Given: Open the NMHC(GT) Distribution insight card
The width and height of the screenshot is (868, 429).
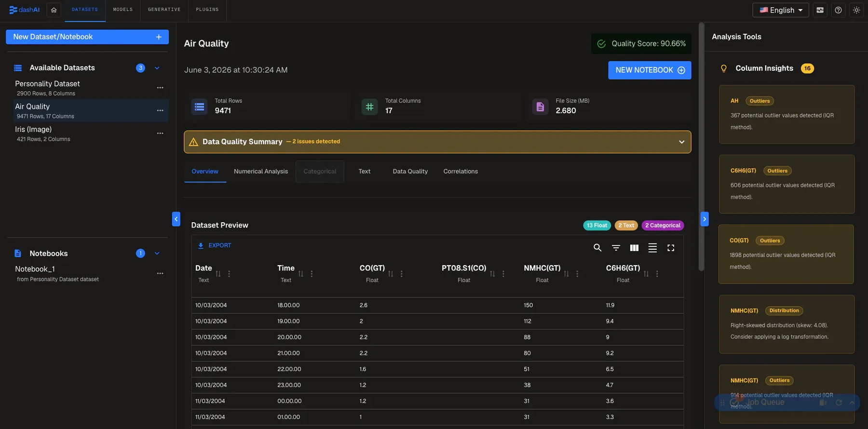Looking at the screenshot, I should click(787, 324).
